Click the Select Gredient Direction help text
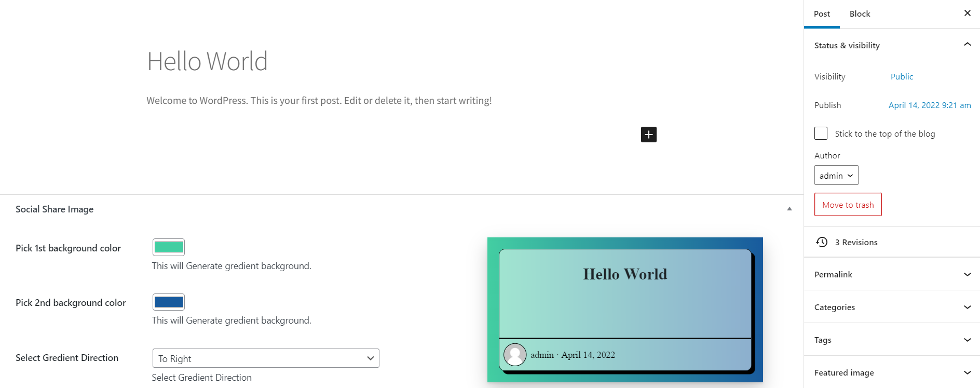The image size is (980, 388). 201,378
